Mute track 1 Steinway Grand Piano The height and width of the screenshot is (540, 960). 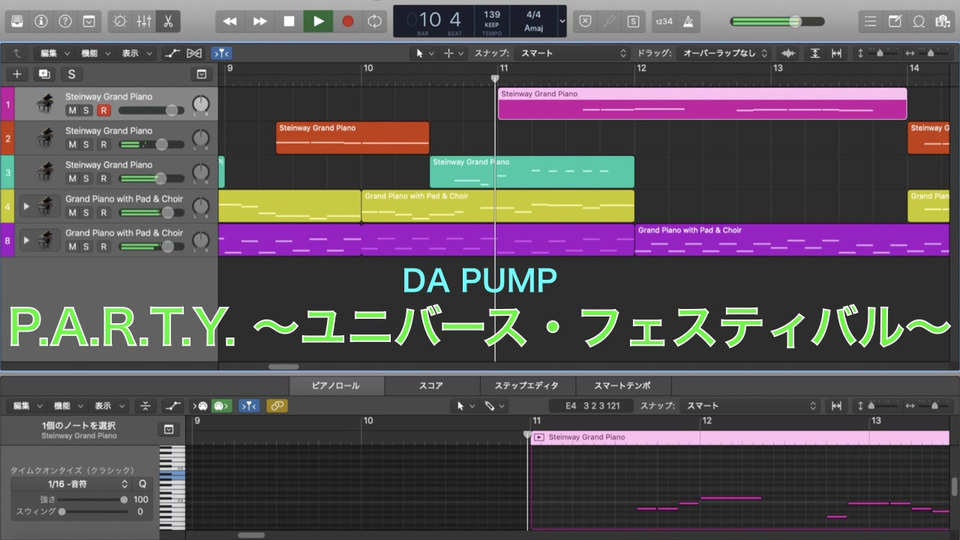72,110
